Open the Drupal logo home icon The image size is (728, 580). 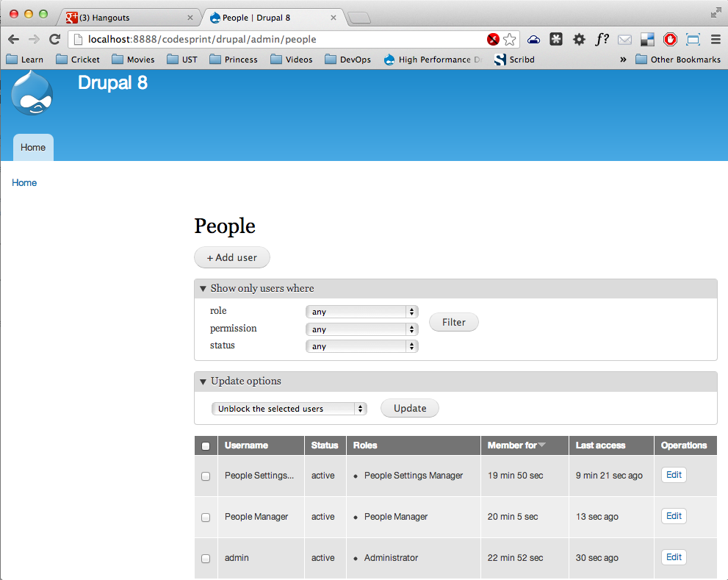[x=32, y=93]
